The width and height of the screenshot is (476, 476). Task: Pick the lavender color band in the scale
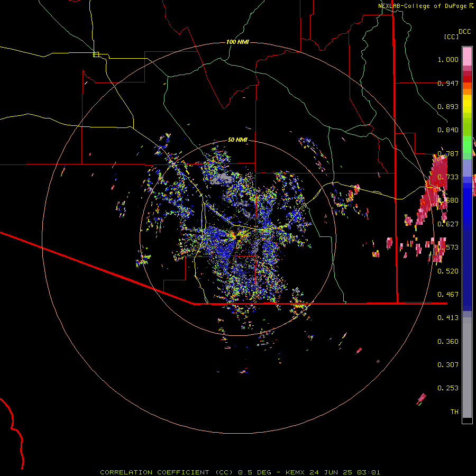(467, 168)
